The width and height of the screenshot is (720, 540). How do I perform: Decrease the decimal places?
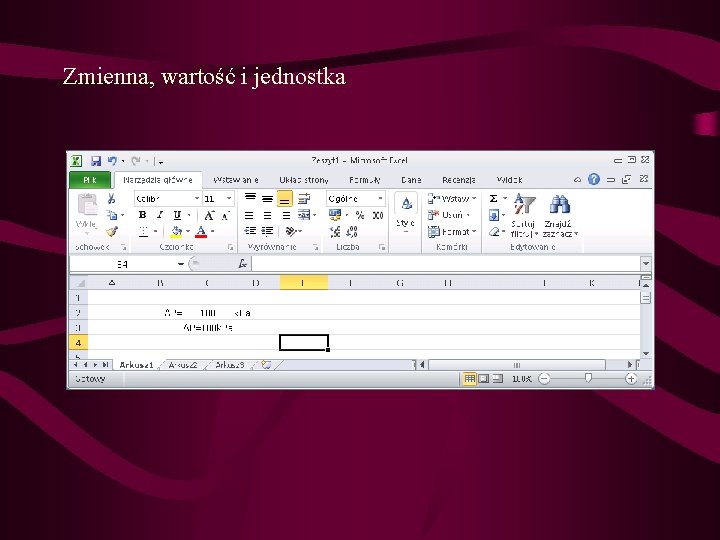click(x=352, y=232)
